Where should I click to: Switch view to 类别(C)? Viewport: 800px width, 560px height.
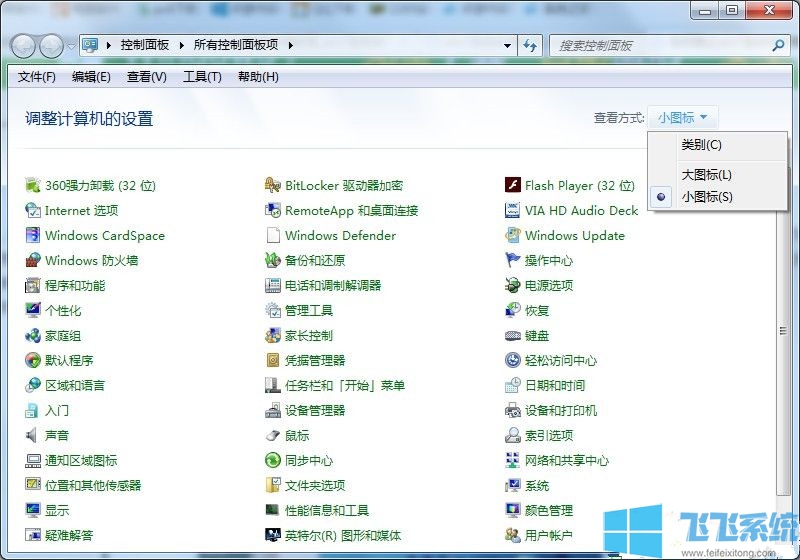pos(701,145)
